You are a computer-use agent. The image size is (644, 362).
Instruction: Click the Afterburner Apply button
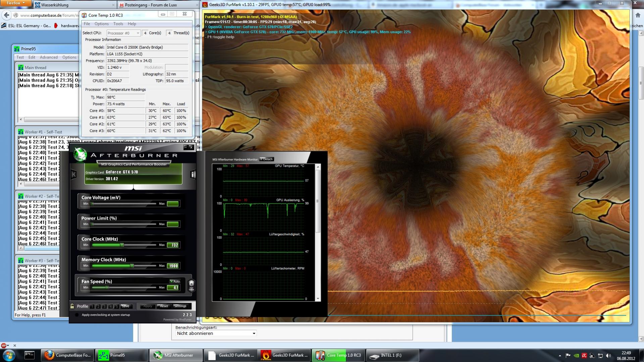click(x=148, y=306)
